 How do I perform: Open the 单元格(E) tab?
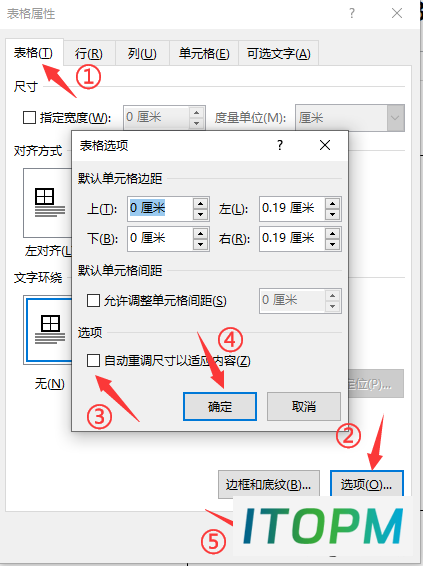coord(204,53)
